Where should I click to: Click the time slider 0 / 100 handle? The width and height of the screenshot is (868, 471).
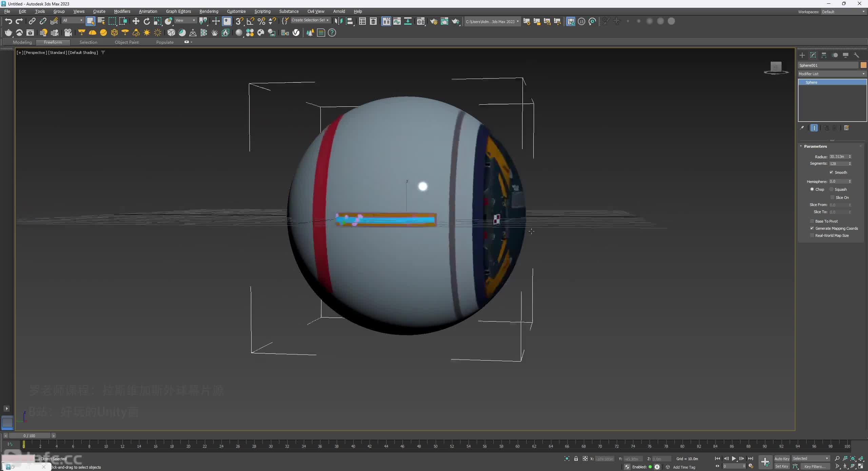click(29, 436)
